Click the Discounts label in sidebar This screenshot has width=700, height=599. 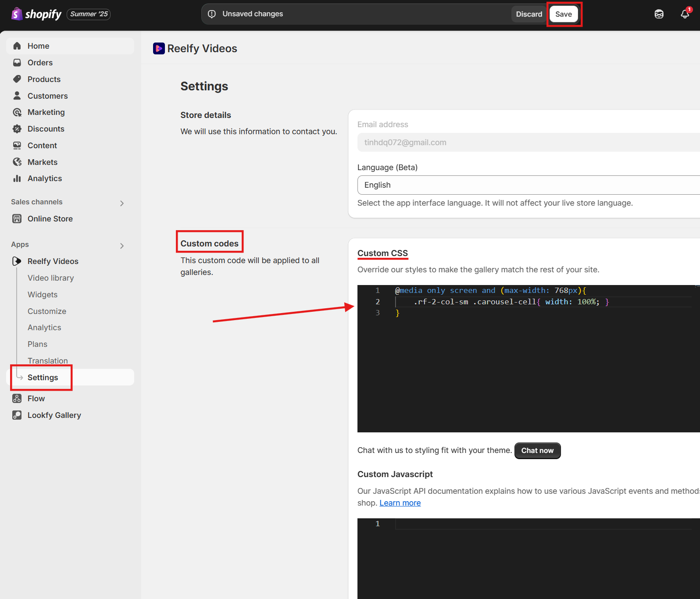click(46, 129)
